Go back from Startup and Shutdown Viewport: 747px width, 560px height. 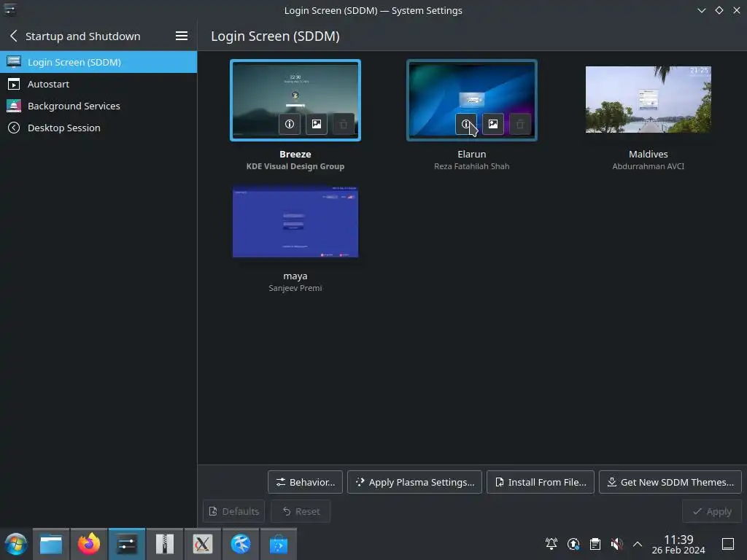coord(14,36)
